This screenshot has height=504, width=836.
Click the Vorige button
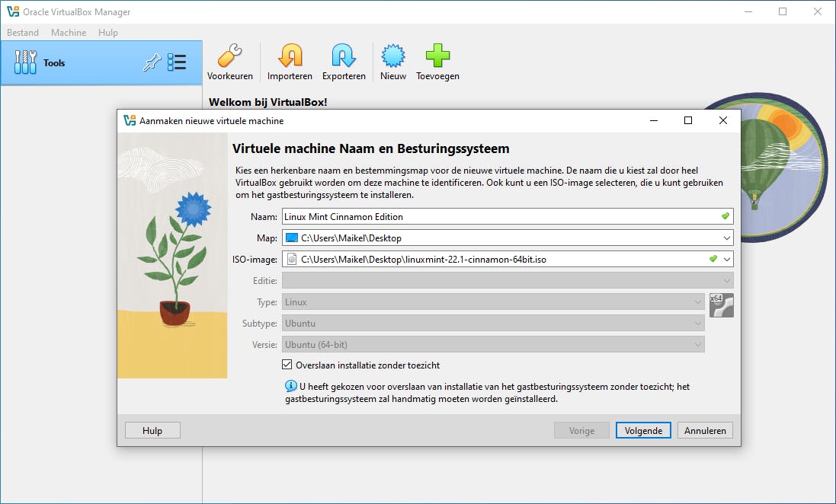tap(581, 430)
